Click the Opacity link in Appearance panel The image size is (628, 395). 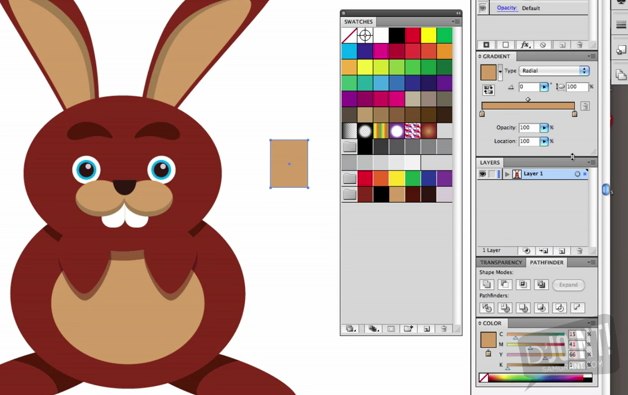[507, 8]
